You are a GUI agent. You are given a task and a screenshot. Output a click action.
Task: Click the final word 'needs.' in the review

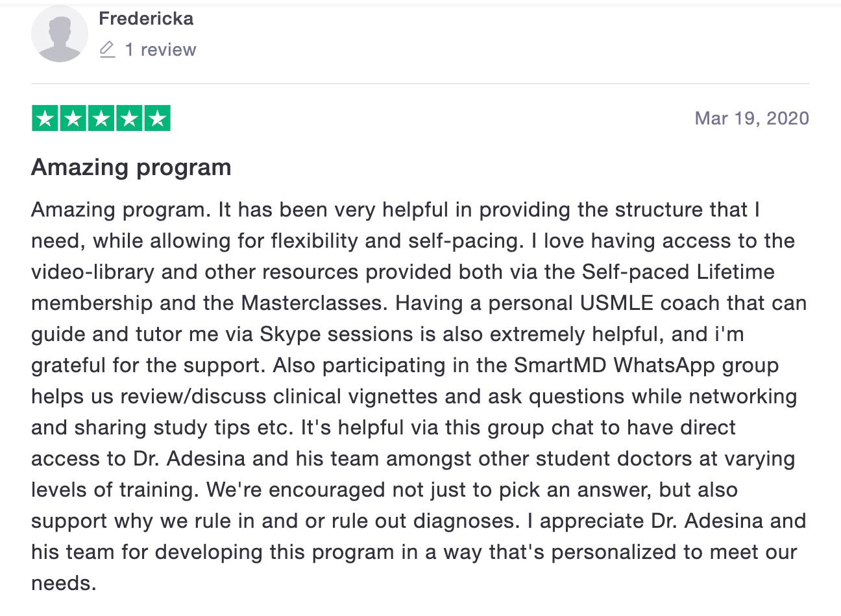pyautogui.click(x=64, y=583)
